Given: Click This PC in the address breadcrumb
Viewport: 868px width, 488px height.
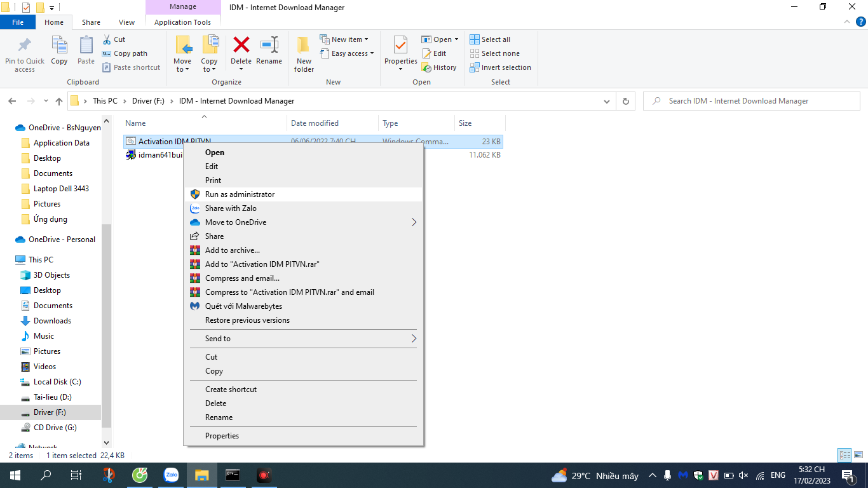Looking at the screenshot, I should 105,101.
